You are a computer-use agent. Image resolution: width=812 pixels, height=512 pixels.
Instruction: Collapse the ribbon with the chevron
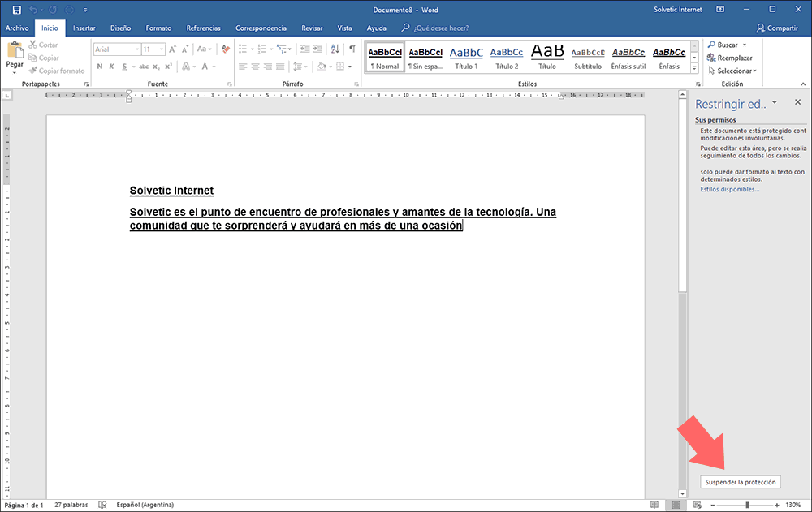pos(803,84)
